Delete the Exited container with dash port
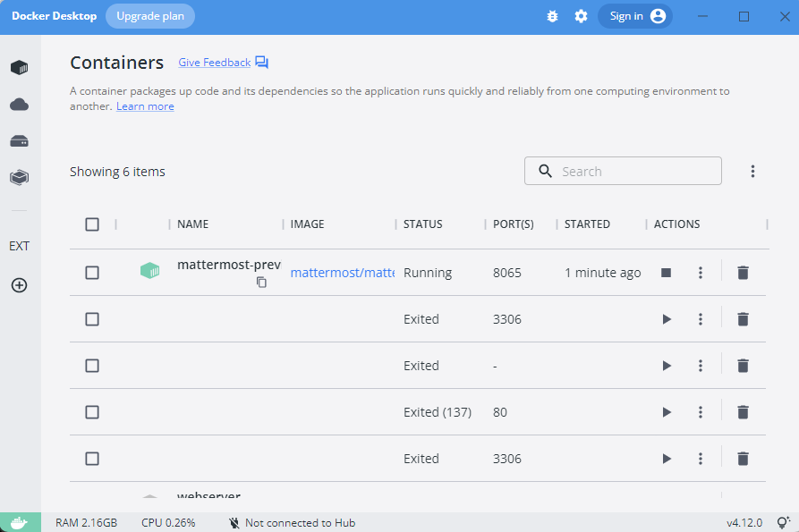This screenshot has height=532, width=799. 743,366
